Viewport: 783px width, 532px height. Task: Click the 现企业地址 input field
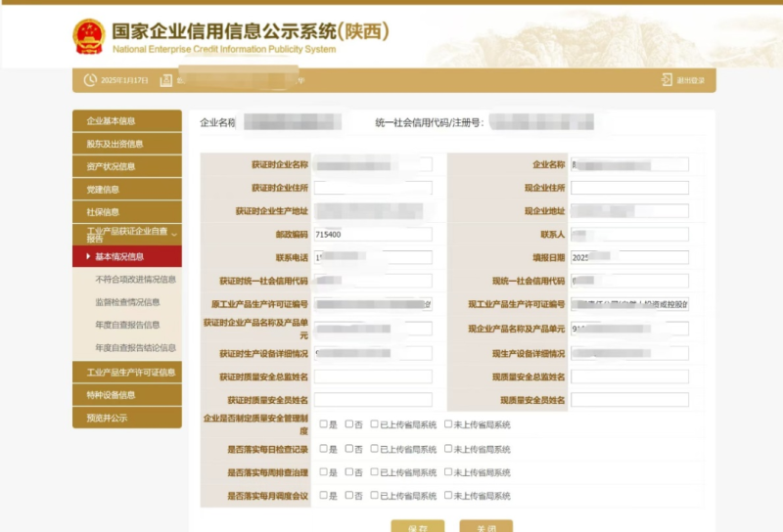pyautogui.click(x=629, y=211)
